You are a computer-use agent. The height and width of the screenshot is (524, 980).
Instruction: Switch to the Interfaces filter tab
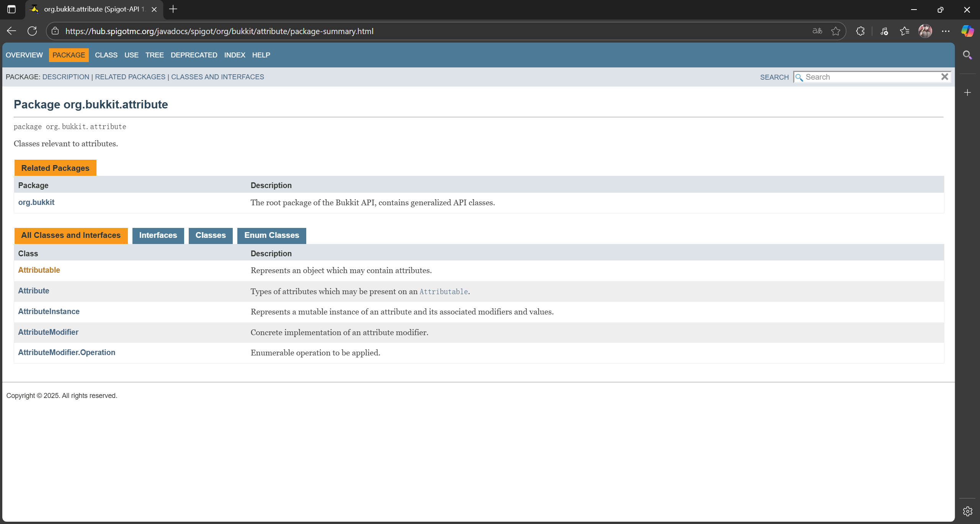coord(158,235)
